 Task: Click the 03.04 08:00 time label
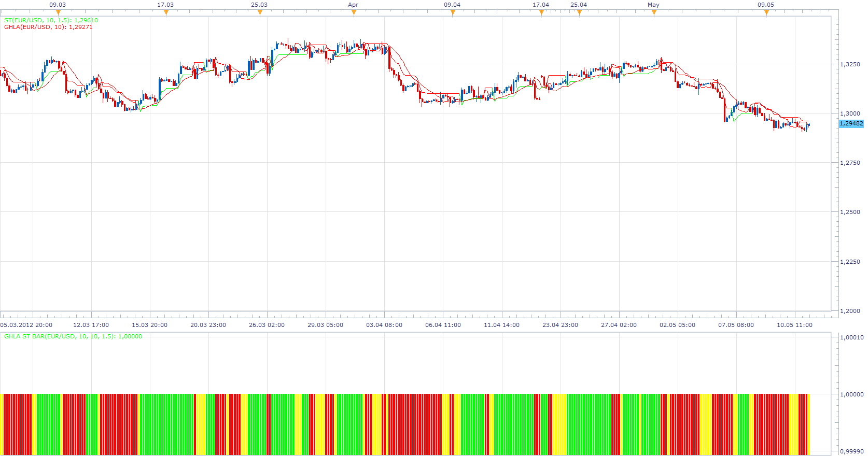[384, 325]
